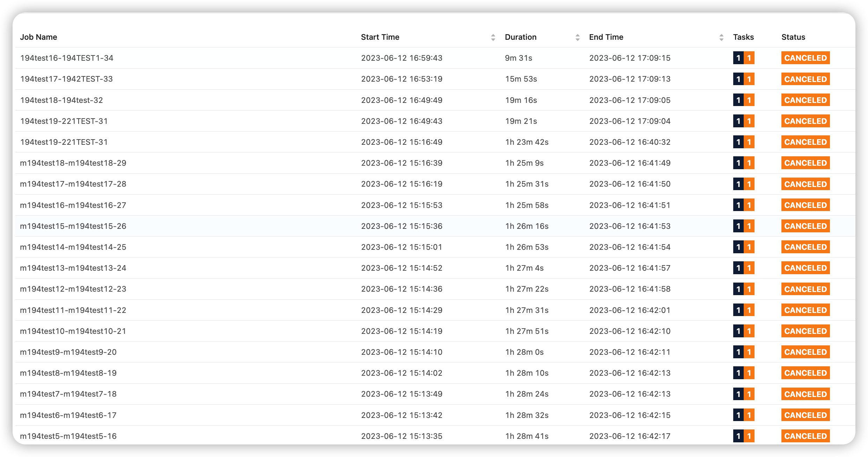Click end time 2023-06-12 16:40:32
This screenshot has width=868, height=457.
coord(630,142)
